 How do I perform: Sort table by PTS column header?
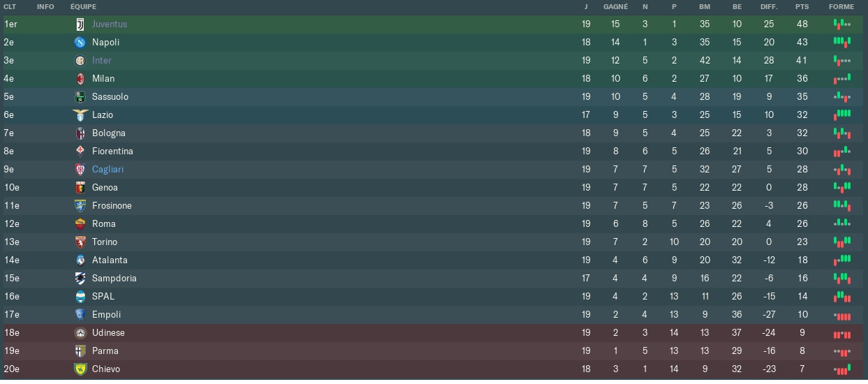click(x=802, y=7)
